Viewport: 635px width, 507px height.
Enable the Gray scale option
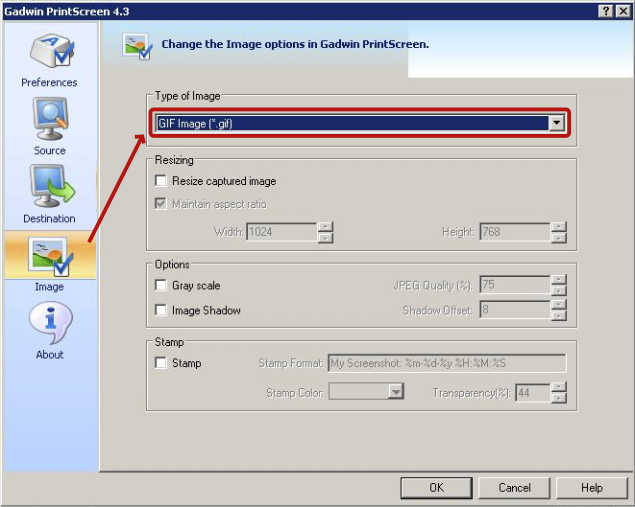pos(161,285)
